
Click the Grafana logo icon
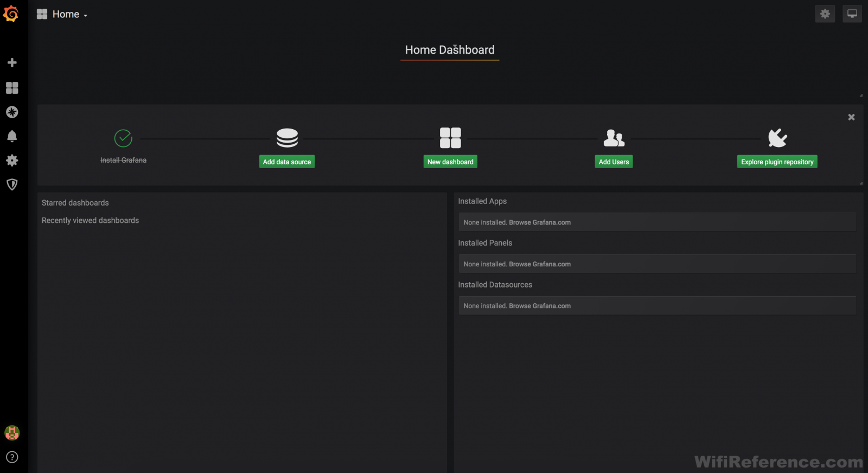click(x=11, y=14)
